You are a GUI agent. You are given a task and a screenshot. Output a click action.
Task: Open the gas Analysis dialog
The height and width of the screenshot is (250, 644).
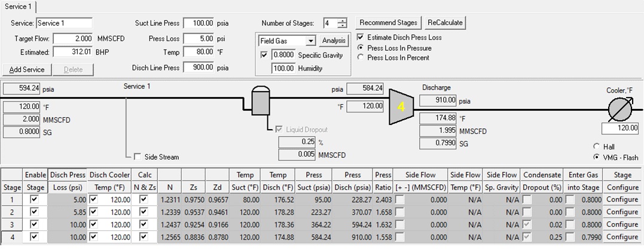[x=334, y=41]
